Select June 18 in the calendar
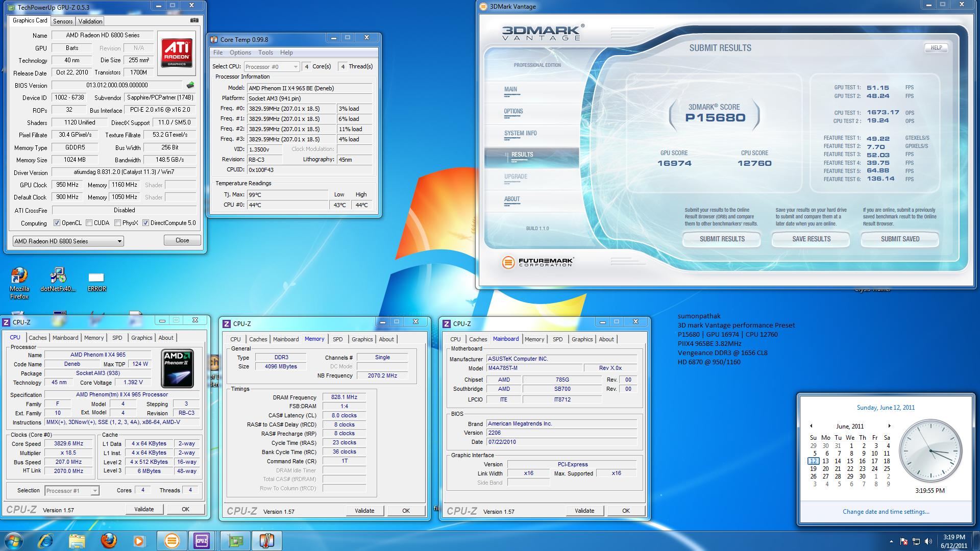Image resolution: width=980 pixels, height=551 pixels. point(888,461)
